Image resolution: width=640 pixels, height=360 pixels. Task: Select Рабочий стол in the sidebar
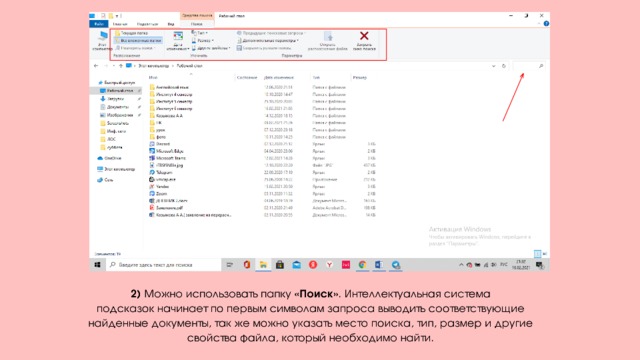(116, 91)
